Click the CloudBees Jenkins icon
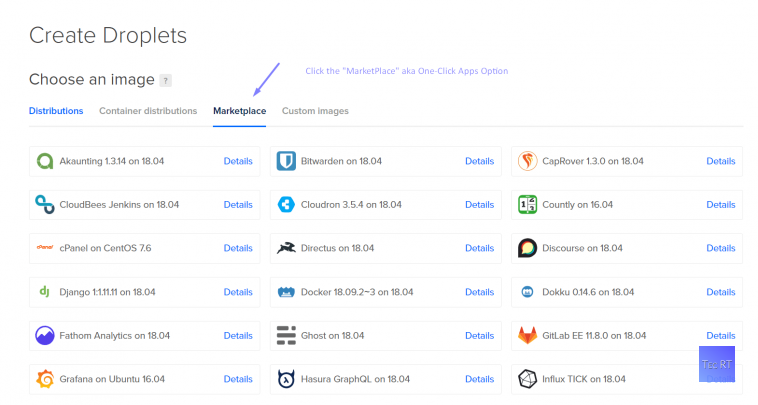 [45, 204]
